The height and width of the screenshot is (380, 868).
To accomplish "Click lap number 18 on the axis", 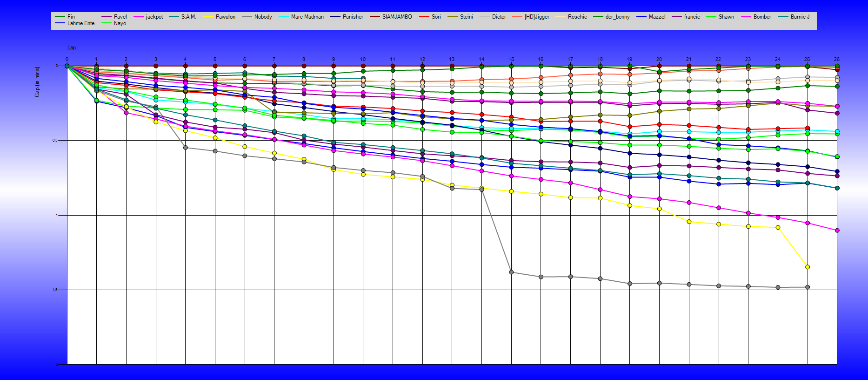I will [x=600, y=60].
